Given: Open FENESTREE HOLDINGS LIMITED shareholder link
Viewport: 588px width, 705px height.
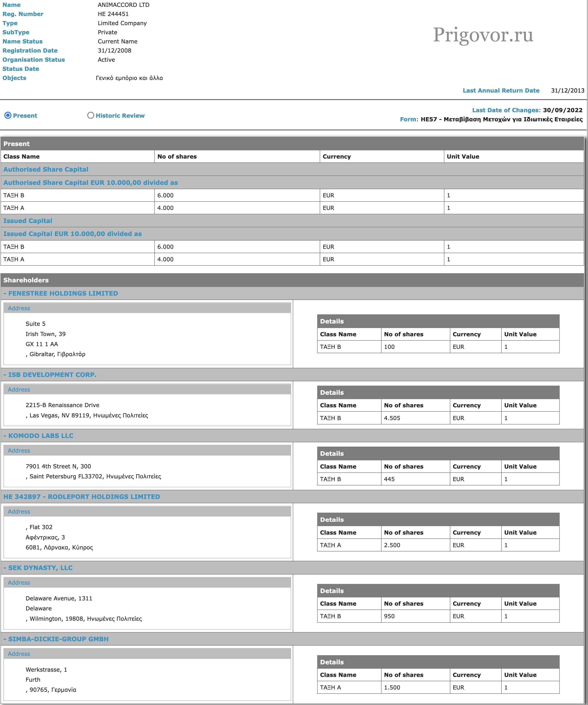Looking at the screenshot, I should coord(63,293).
